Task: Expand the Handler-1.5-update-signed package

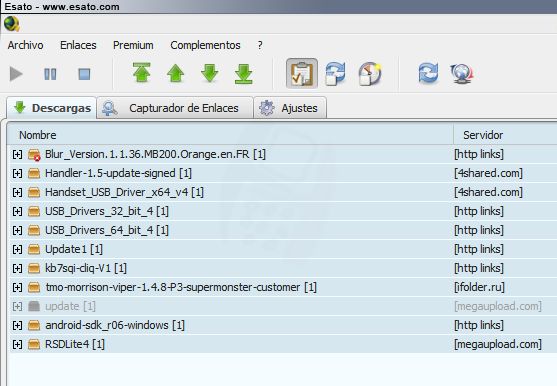Action: [x=17, y=173]
